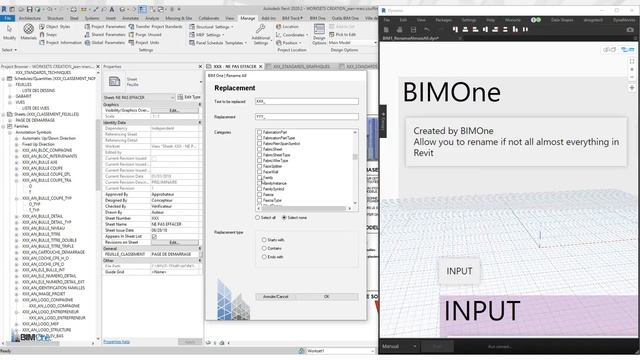Click the new file icon in Dynamo toolbar
This screenshot has width=640, height=360.
386,29
